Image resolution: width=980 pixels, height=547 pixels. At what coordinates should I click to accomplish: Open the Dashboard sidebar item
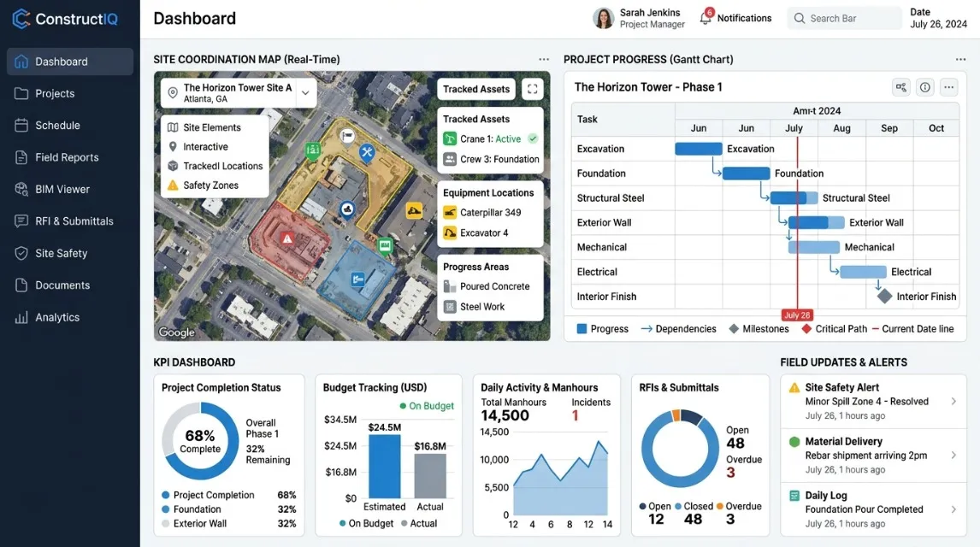coord(70,62)
